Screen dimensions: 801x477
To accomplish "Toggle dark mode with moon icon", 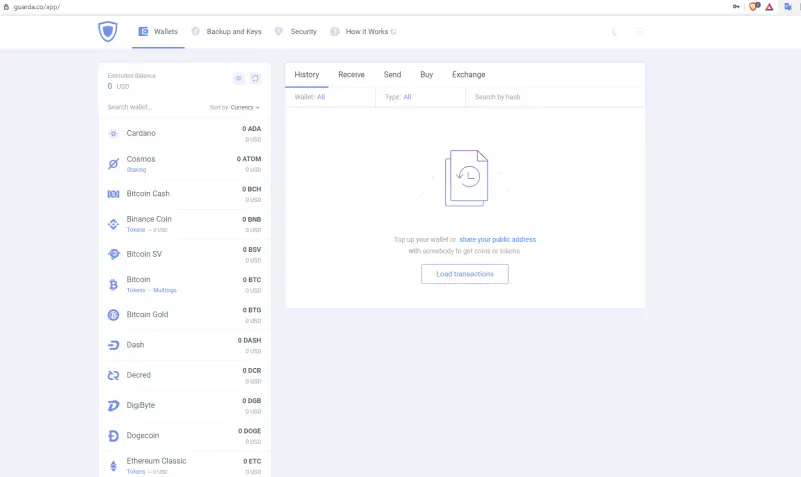I will point(615,32).
